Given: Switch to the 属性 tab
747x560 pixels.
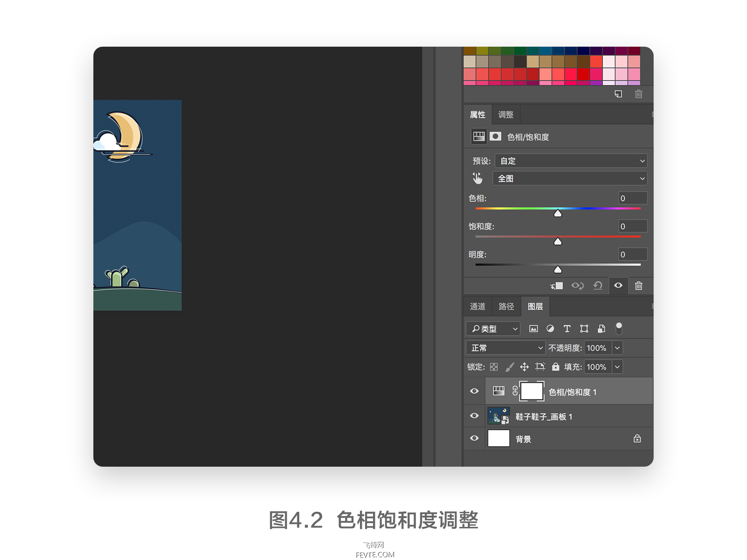Looking at the screenshot, I should (x=478, y=115).
